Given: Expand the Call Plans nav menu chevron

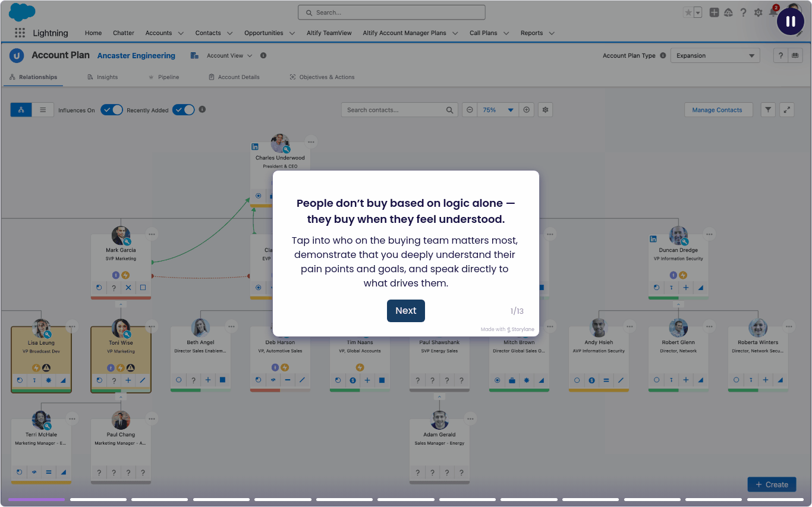Looking at the screenshot, I should tap(506, 33).
